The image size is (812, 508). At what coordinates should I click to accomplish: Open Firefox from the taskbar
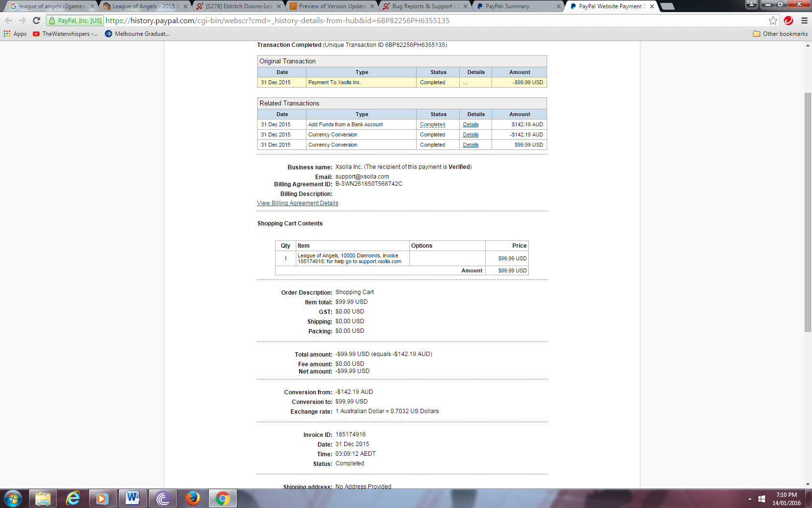[x=193, y=498]
